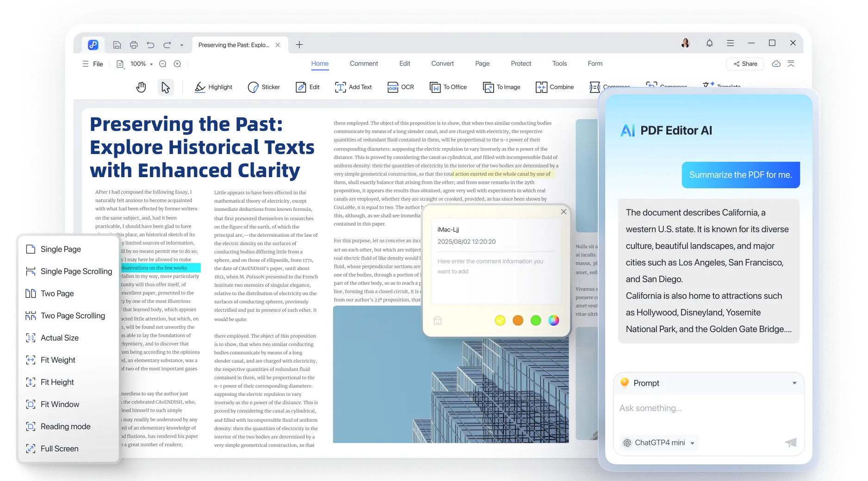The width and height of the screenshot is (868, 481).
Task: Open the ChatGTP4 mini model dropdown
Action: (x=660, y=443)
